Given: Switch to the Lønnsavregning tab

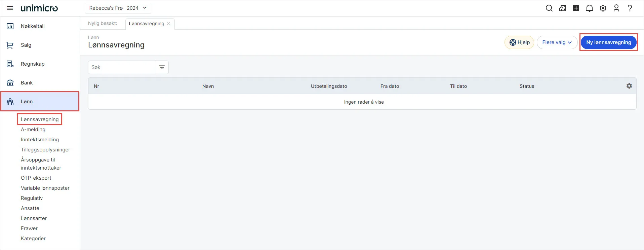Looking at the screenshot, I should pos(147,24).
